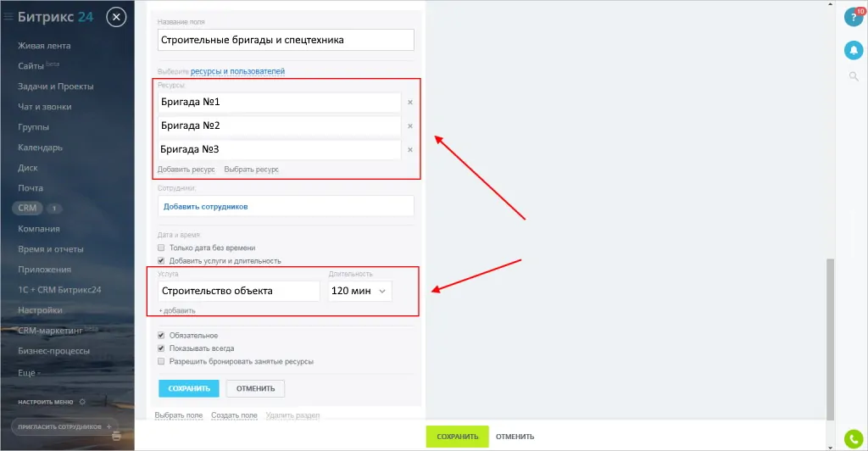Uncheck 'Добавить услуги и длительность'
The height and width of the screenshot is (451, 868).
pos(162,261)
